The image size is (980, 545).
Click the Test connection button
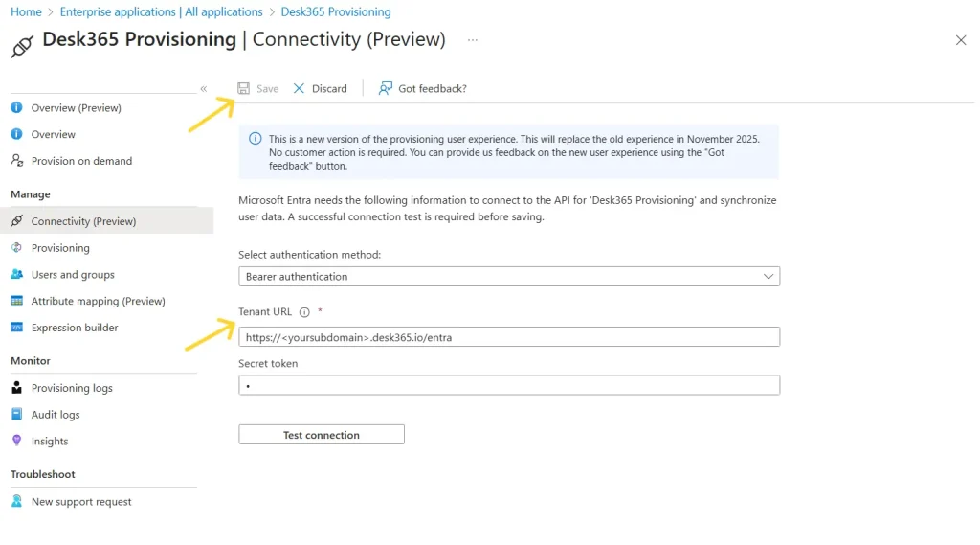322,434
